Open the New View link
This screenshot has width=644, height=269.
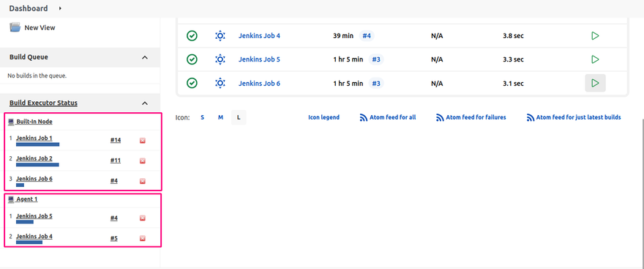pyautogui.click(x=40, y=28)
